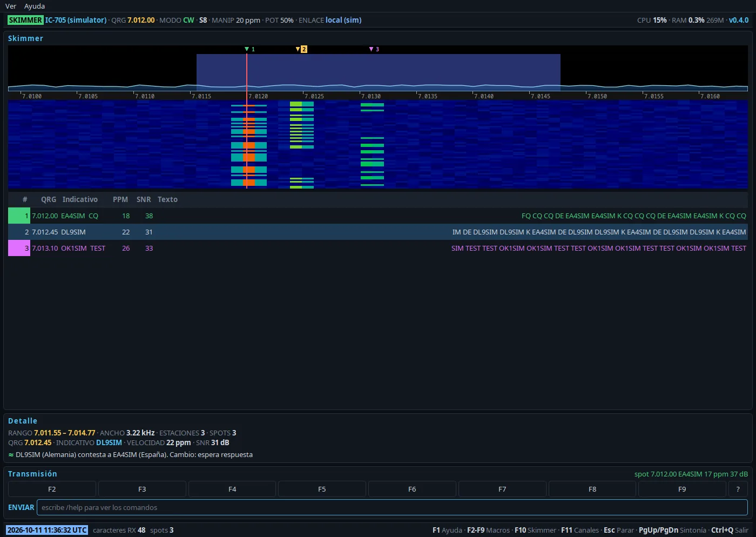This screenshot has width=756, height=537.
Task: Click the OK1SIM signal trace near 7.0130
Action: point(372,146)
